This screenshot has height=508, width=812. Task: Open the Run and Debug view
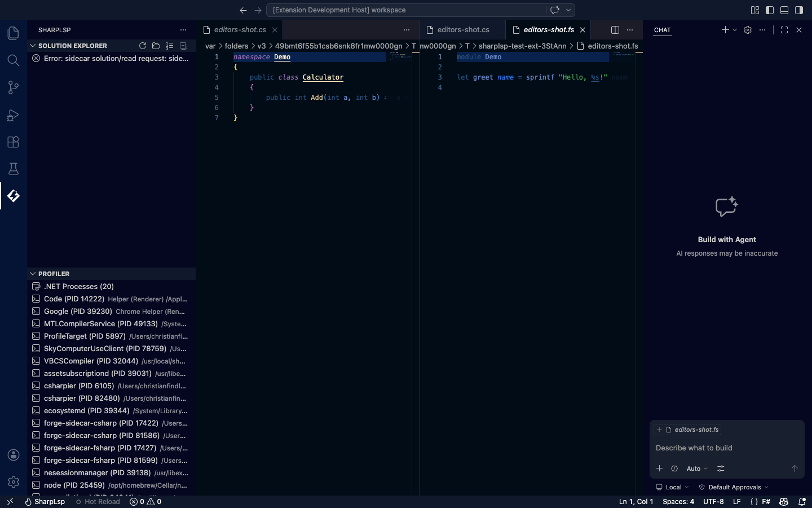click(14, 115)
